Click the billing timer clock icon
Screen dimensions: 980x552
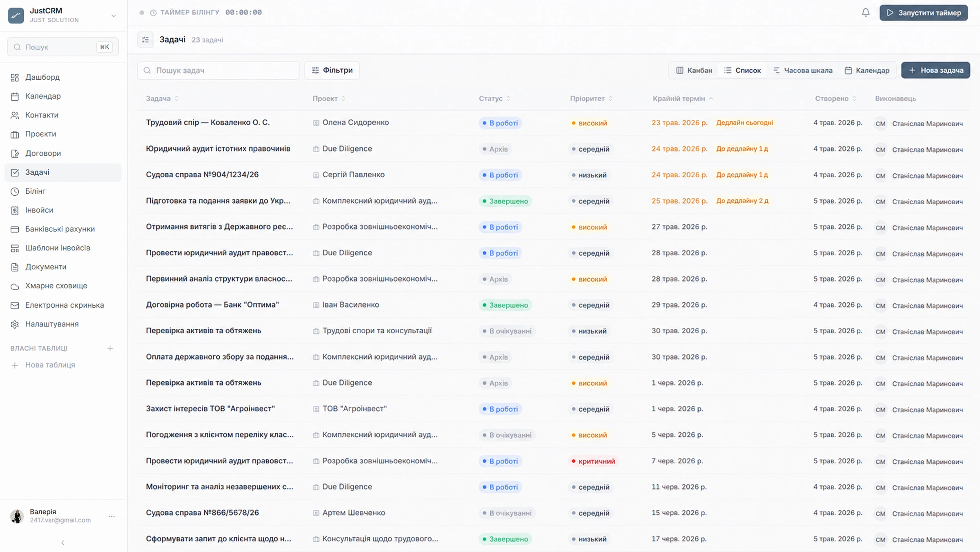click(153, 13)
